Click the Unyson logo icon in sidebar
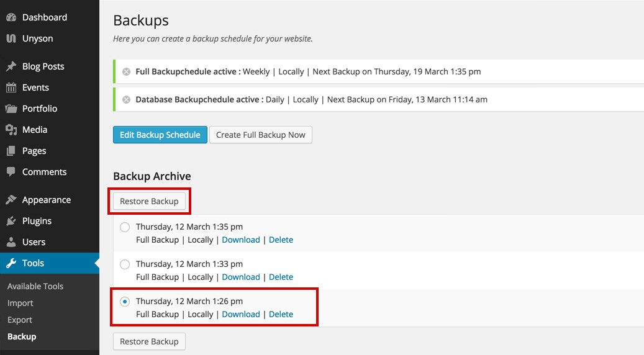Screen dimensions: 644x355 [x=11, y=38]
